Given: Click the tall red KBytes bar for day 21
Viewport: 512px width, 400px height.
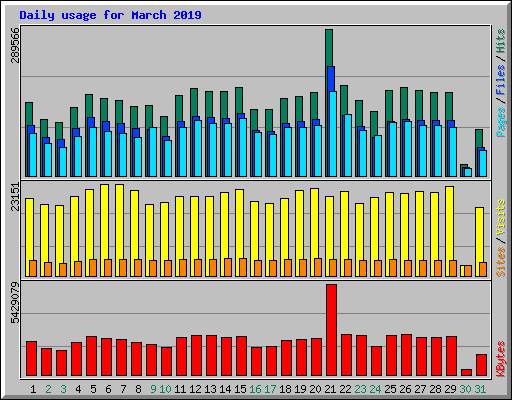Looking at the screenshot, I should pyautogui.click(x=331, y=330).
